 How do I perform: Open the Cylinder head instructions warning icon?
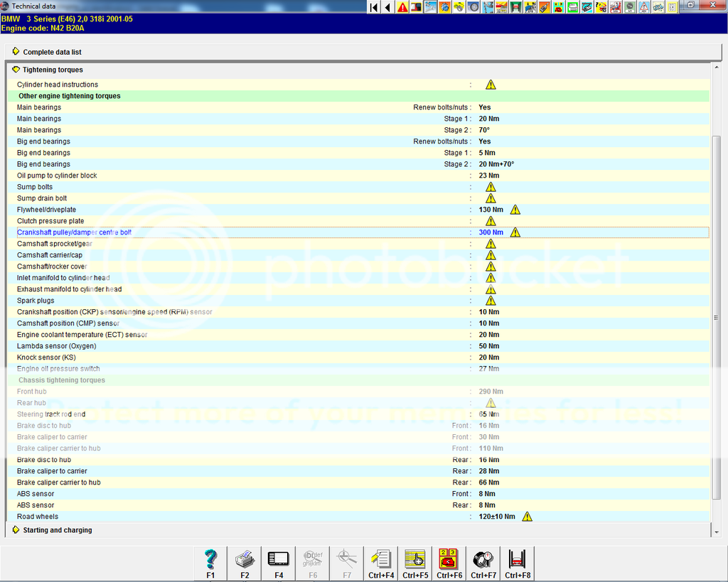tap(491, 85)
